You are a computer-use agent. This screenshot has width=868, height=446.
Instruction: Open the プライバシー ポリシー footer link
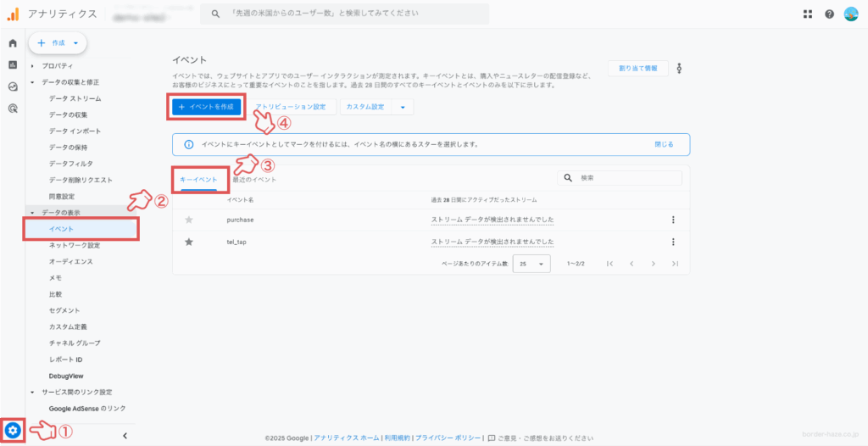(448, 438)
